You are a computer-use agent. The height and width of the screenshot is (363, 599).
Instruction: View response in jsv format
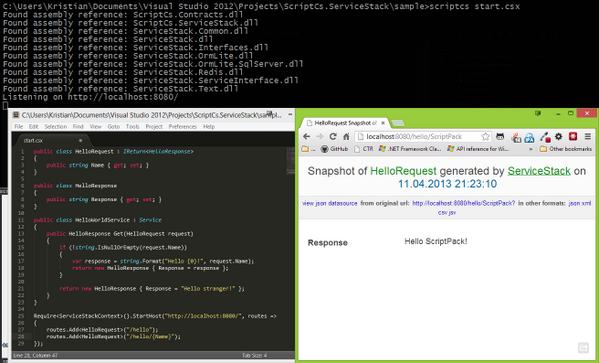[452, 212]
